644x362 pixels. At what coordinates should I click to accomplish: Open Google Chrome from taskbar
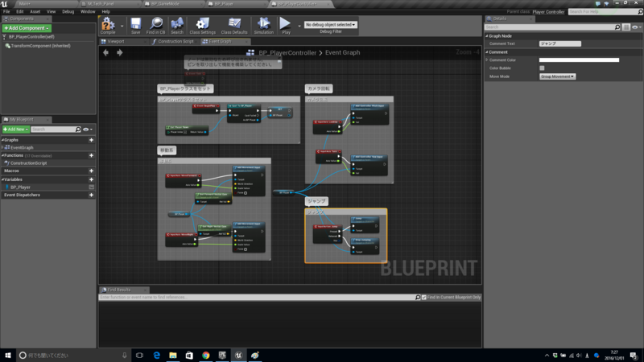tap(206, 356)
